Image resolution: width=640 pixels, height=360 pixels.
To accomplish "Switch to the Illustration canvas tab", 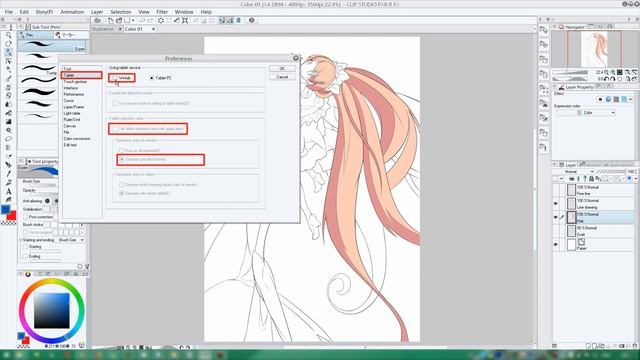I will point(103,29).
